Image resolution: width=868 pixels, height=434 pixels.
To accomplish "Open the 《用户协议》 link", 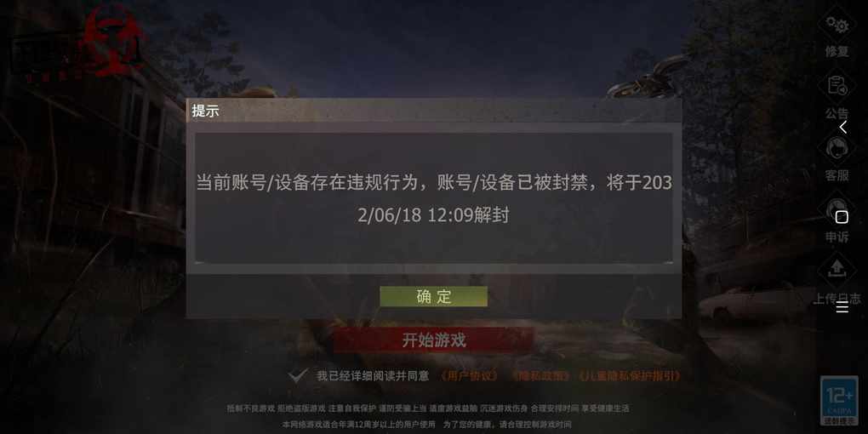I will click(x=470, y=376).
